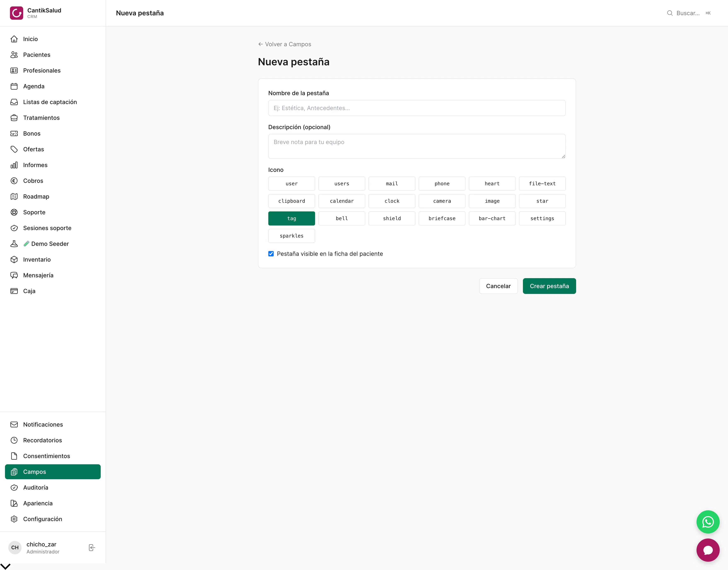Select the bell icon option

pos(341,218)
